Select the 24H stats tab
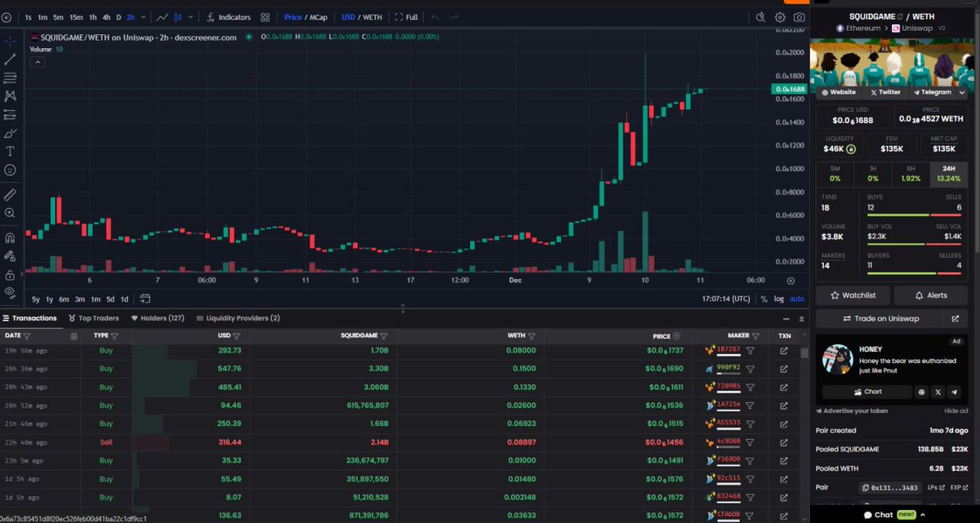The height and width of the screenshot is (523, 980). pos(949,173)
